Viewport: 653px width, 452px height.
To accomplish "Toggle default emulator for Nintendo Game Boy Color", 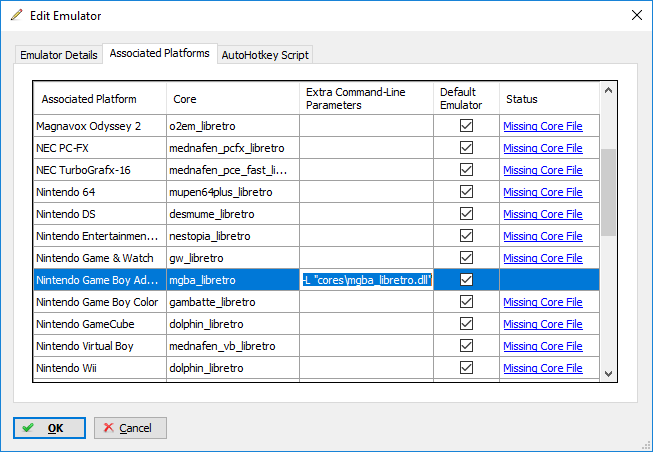I will [x=466, y=302].
